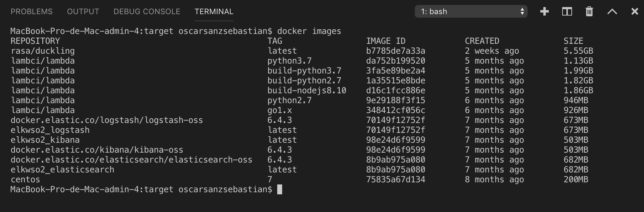Screen dimensions: 644x212
Task: Switch to the OUTPUT tab
Action: 83,12
